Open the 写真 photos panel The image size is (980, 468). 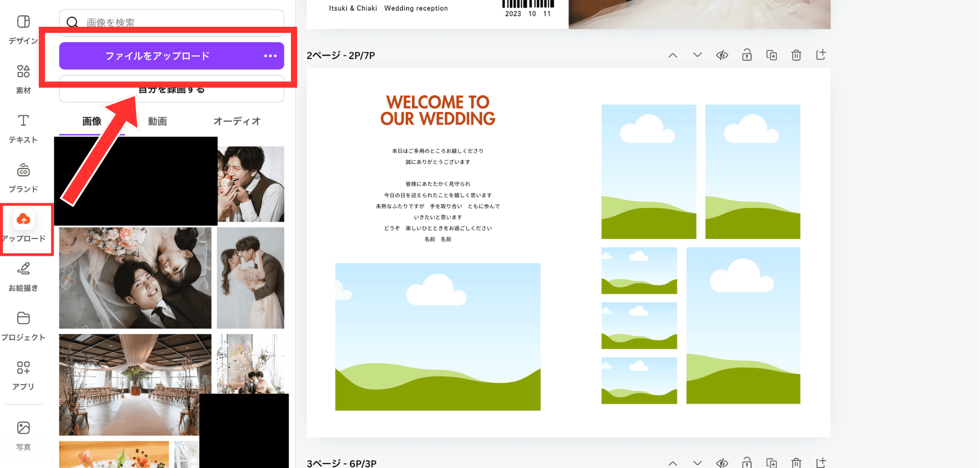[x=23, y=435]
